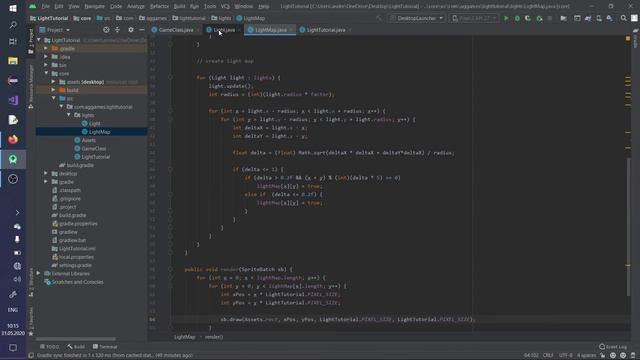The height and width of the screenshot is (360, 640).
Task: Switch to Light.java tab
Action: coord(223,30)
